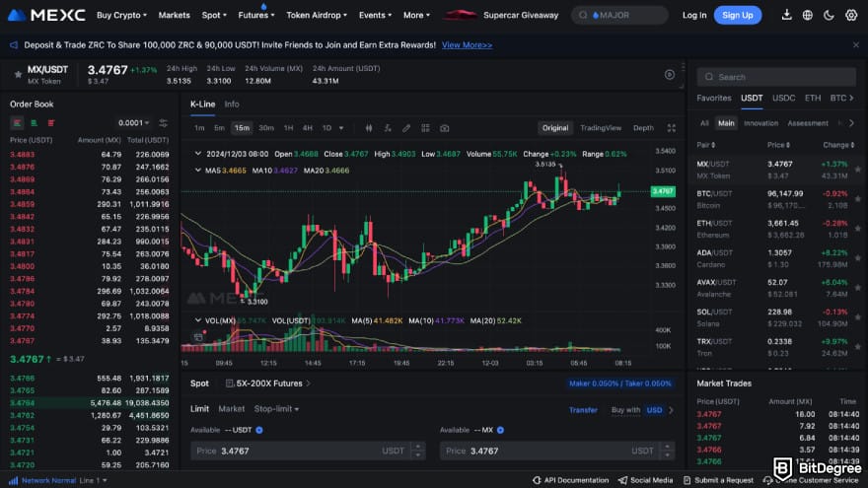Show both bids and asks order book view

17,123
